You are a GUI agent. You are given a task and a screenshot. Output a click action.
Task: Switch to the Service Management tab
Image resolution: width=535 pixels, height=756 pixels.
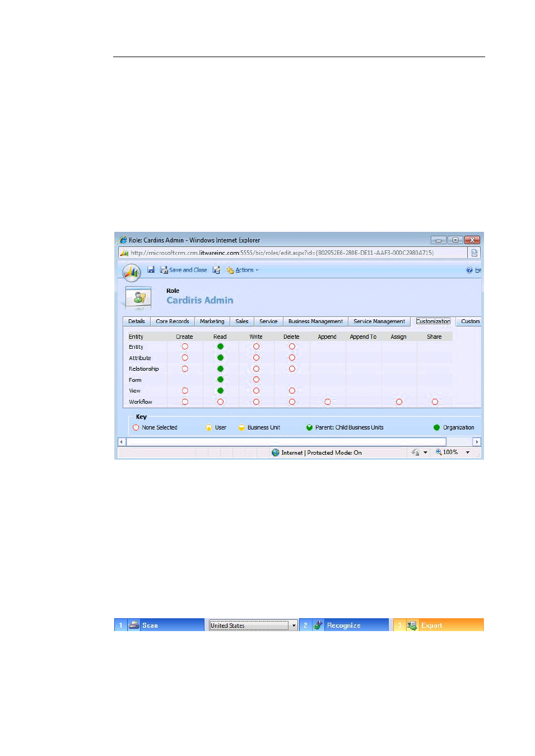[379, 321]
